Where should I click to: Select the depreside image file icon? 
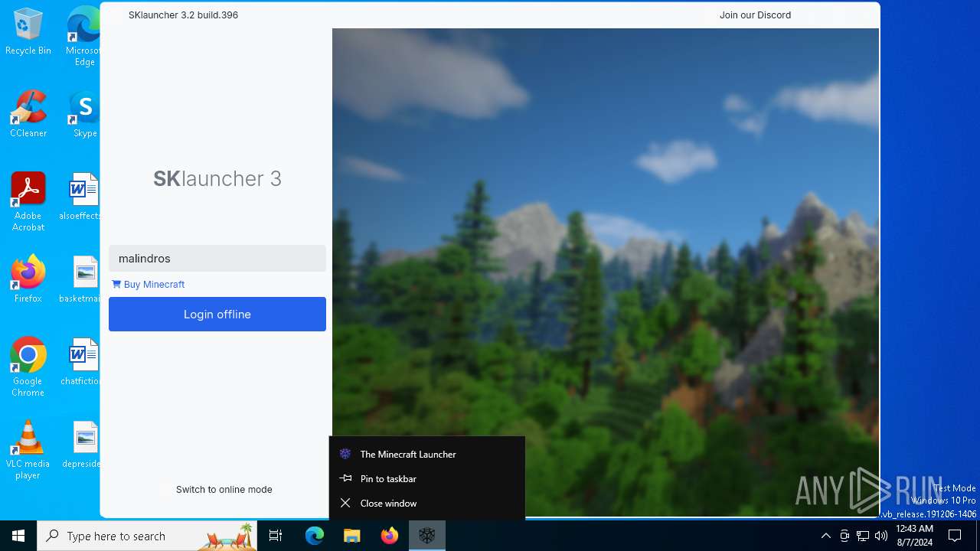click(81, 445)
